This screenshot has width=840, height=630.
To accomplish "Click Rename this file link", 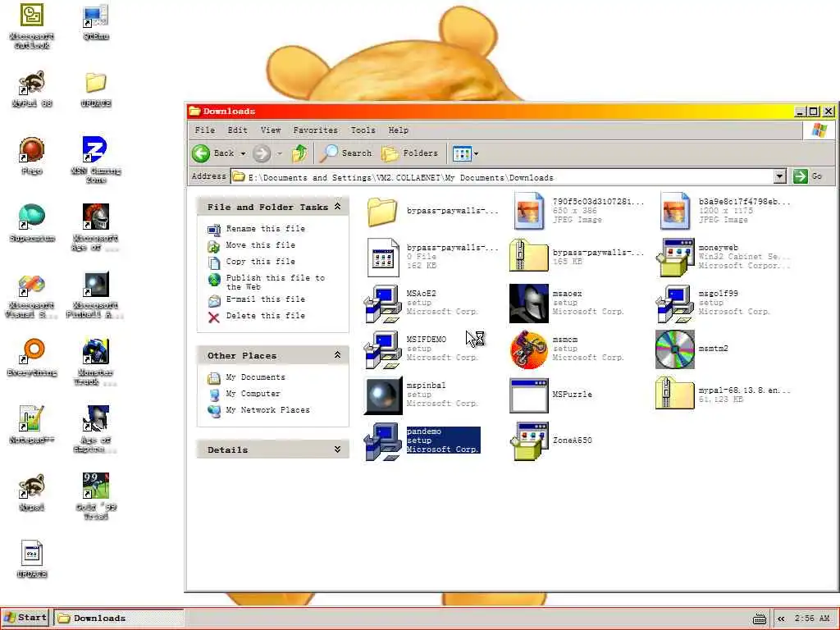I will click(265, 229).
